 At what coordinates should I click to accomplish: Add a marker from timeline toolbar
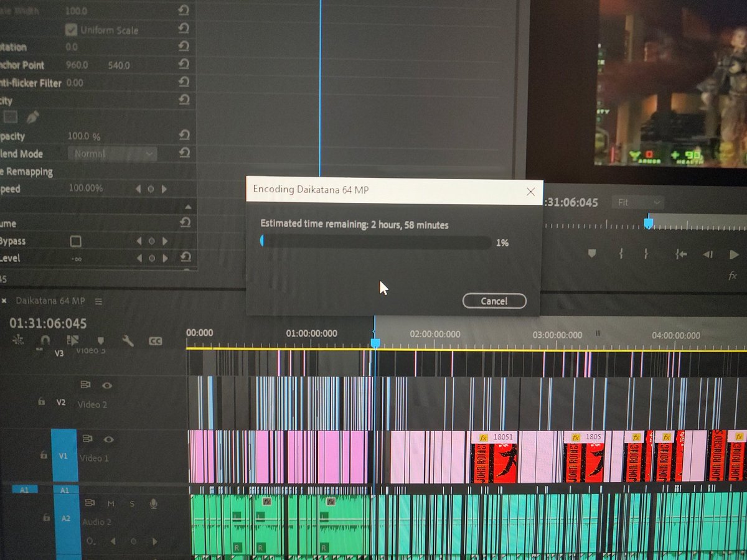100,341
